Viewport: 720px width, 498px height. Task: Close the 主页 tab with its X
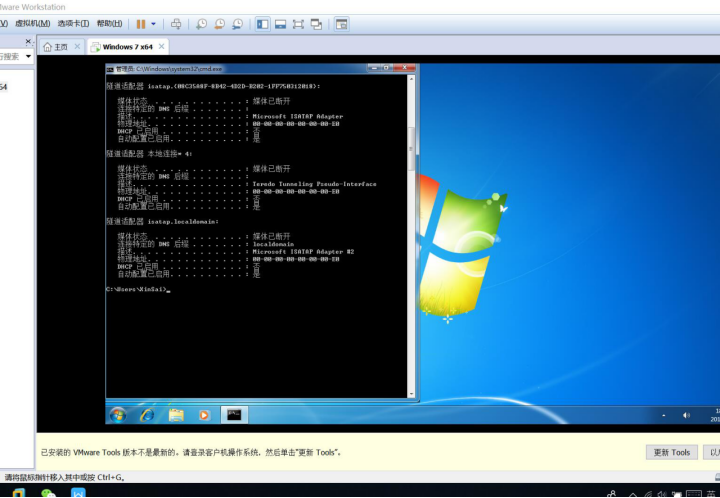point(77,46)
